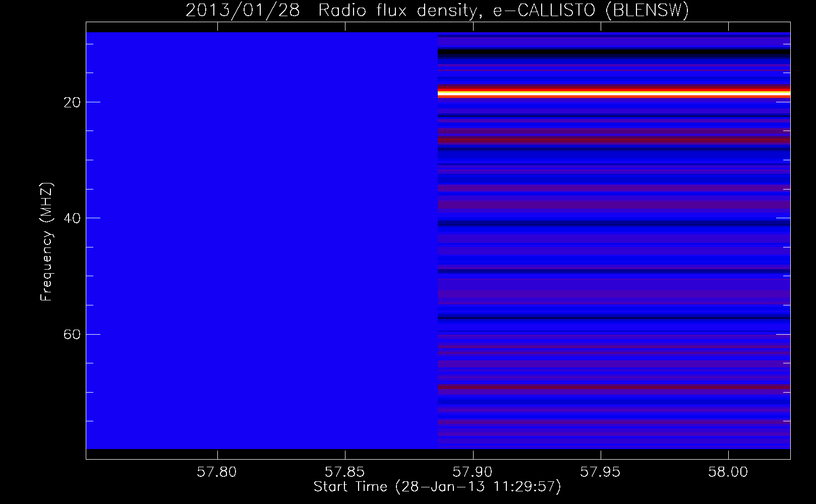
Task: Click the x-axis value 58.00
Action: pyautogui.click(x=728, y=472)
